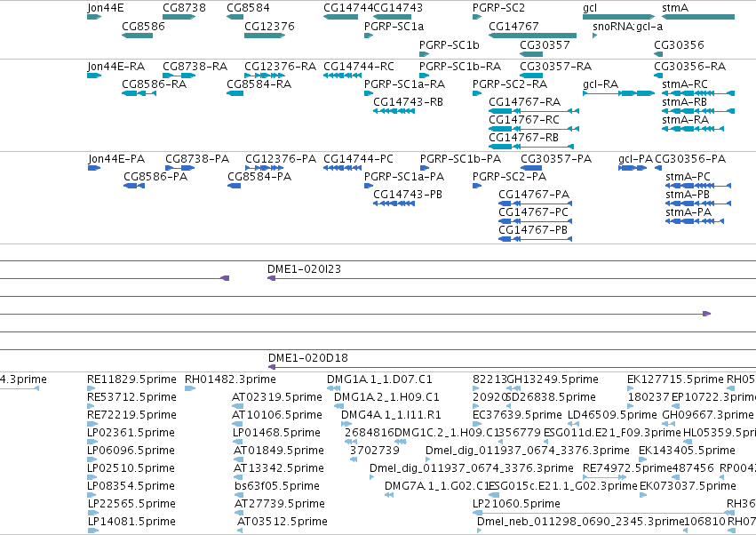756x535 pixels.
Task: Click the CG14767-RC transcript label
Action: [524, 120]
